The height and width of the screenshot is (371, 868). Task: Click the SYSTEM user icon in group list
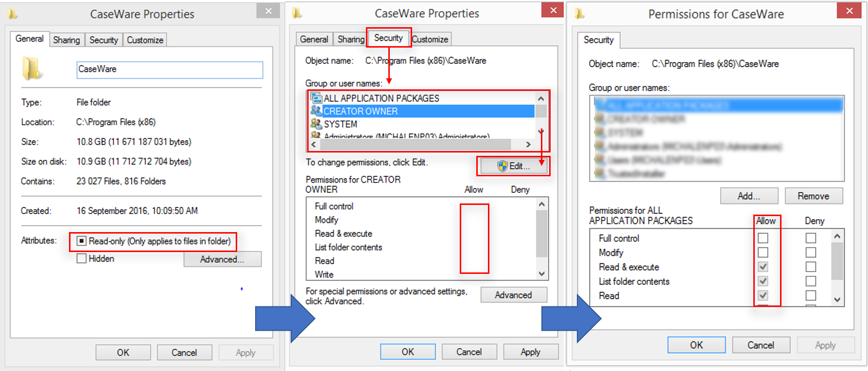(316, 124)
